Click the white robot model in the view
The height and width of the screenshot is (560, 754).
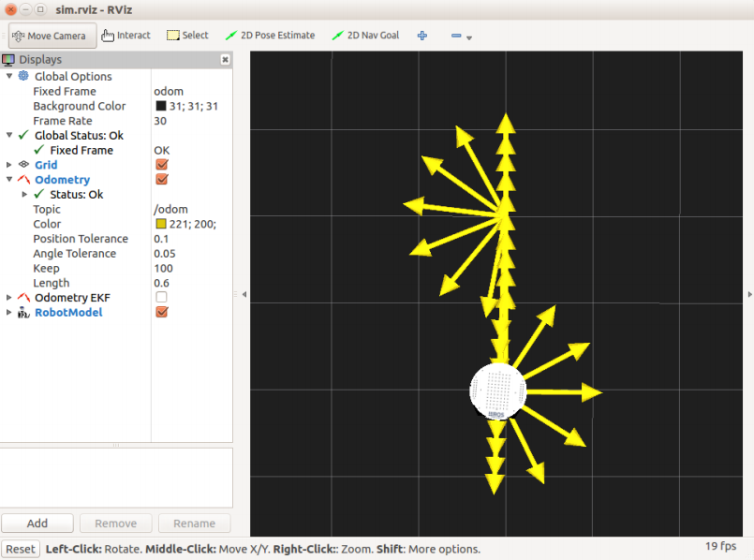tap(497, 391)
